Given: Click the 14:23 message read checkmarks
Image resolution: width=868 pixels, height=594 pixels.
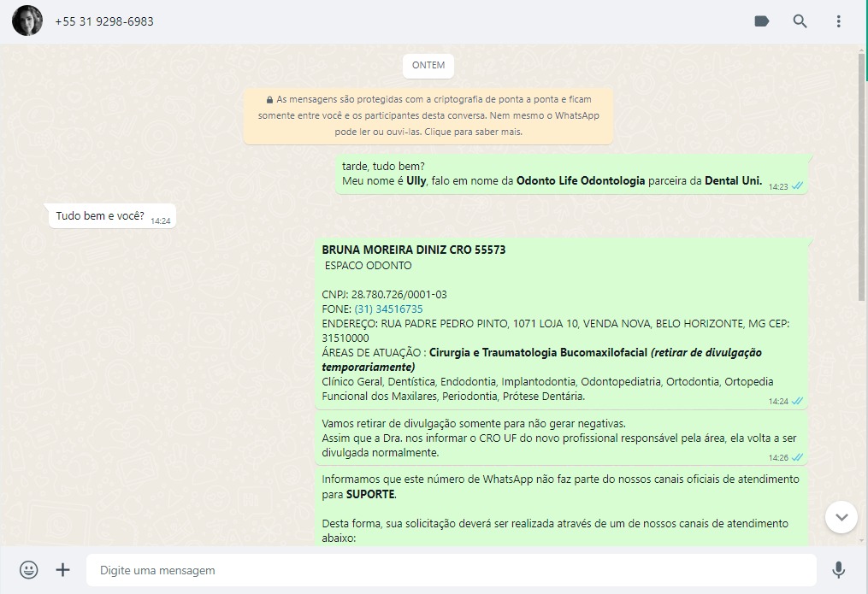Looking at the screenshot, I should coord(797,186).
